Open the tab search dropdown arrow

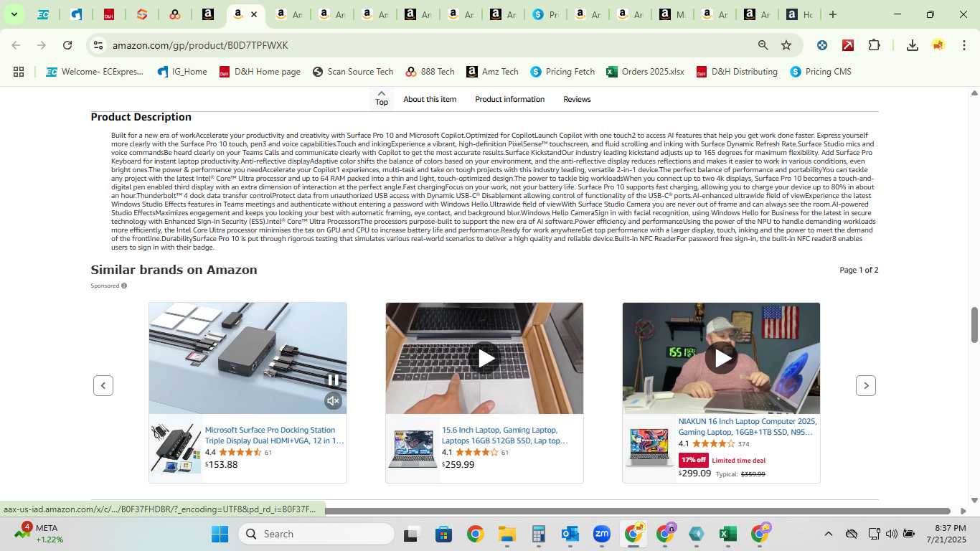(x=14, y=14)
